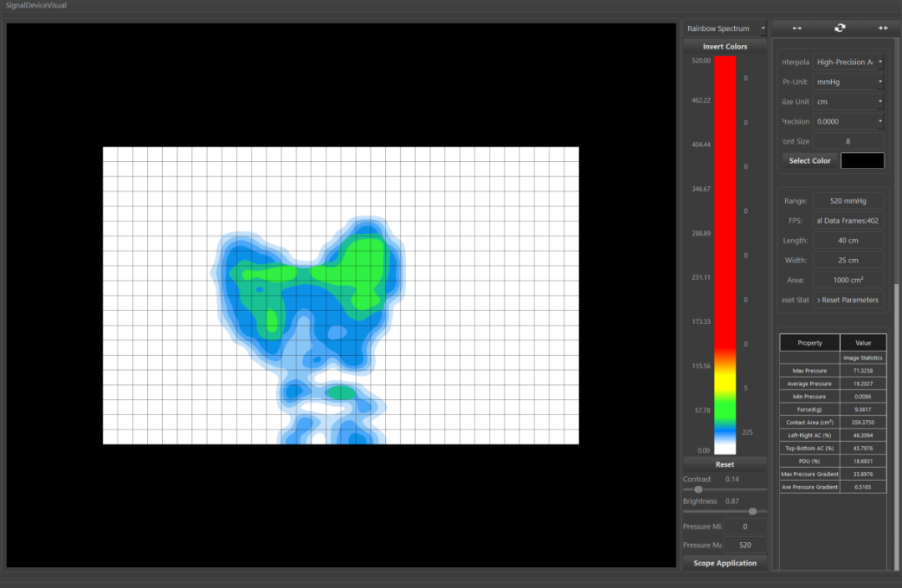Click the Font Size input field
Image resolution: width=902 pixels, height=588 pixels.
coord(848,142)
